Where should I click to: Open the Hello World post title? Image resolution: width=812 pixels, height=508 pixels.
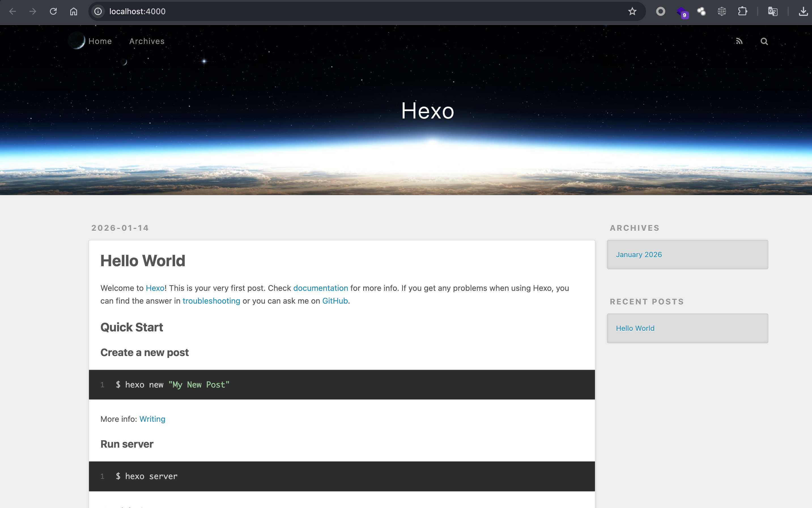point(143,261)
